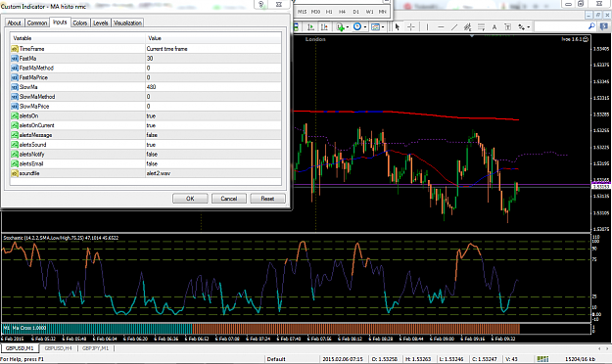
Task: Click connection status bars in status bar
Action: click(542, 359)
